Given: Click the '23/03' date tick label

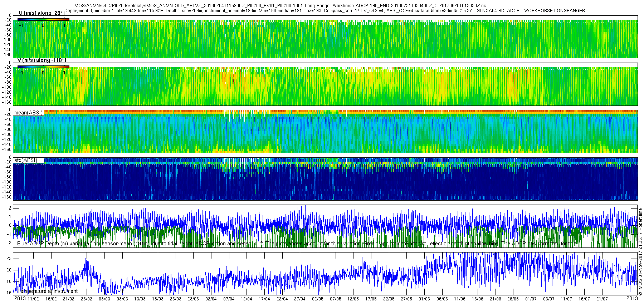Looking at the screenshot, I should (175, 299).
